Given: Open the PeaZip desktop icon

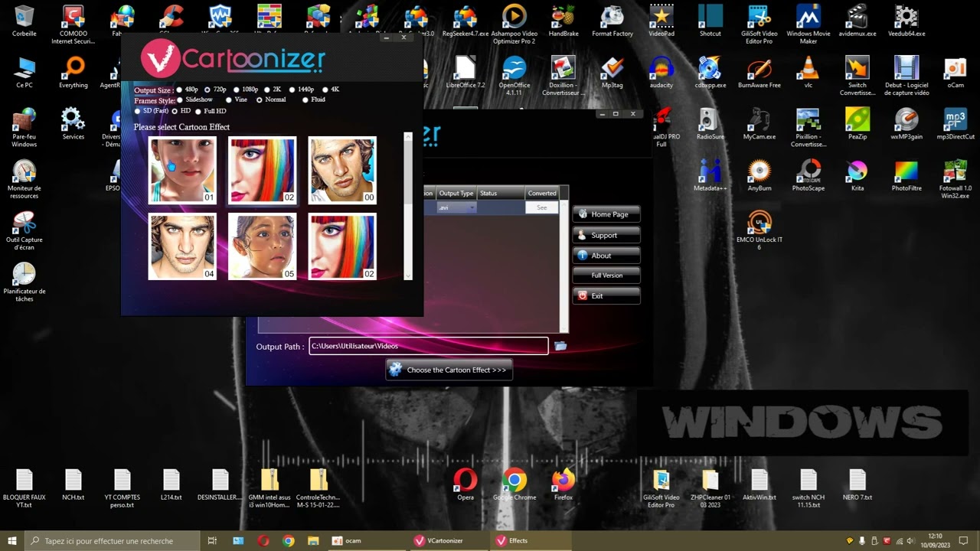Looking at the screenshot, I should coord(857,124).
